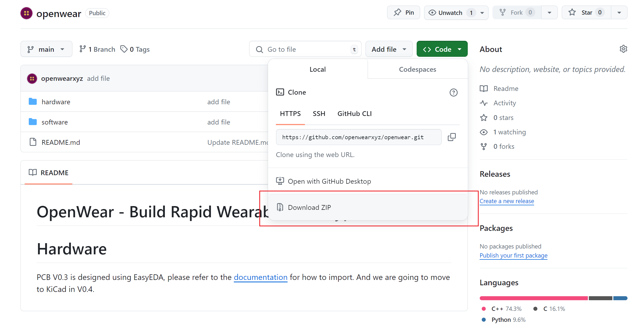Expand the main branch dropdown

pyautogui.click(x=46, y=49)
